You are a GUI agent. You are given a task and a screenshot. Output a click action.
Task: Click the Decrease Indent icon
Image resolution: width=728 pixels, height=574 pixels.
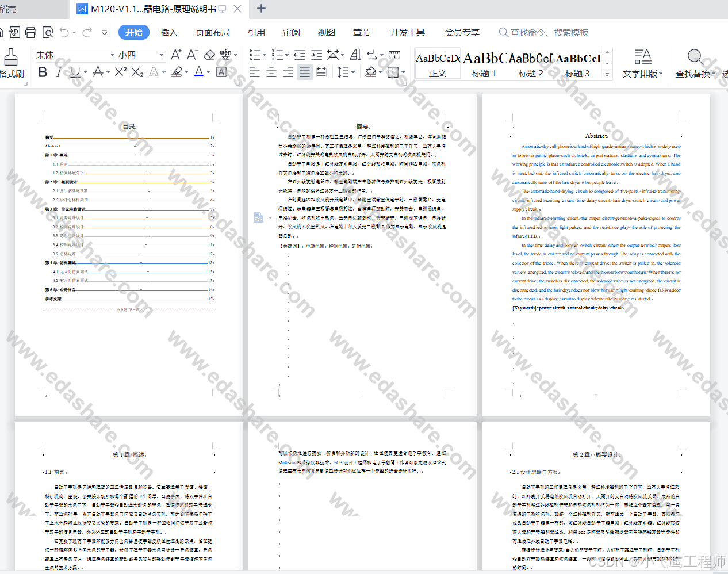300,55
